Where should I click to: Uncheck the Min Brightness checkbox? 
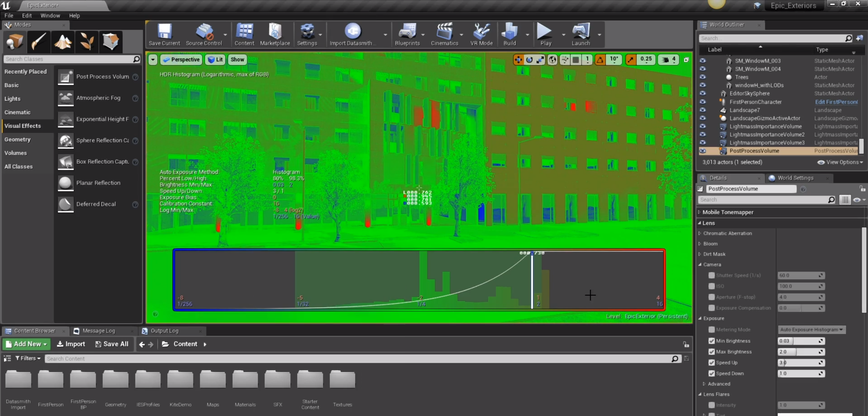pyautogui.click(x=712, y=341)
